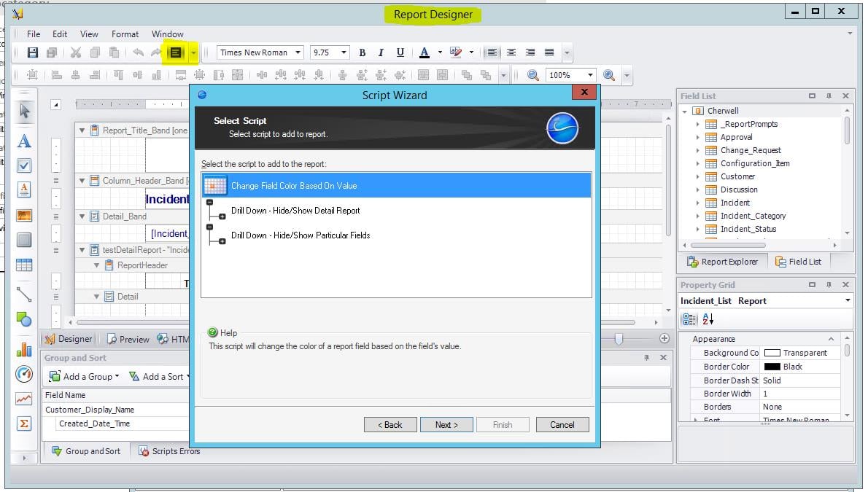868x492 pixels.
Task: Open the Format menu
Action: point(125,34)
